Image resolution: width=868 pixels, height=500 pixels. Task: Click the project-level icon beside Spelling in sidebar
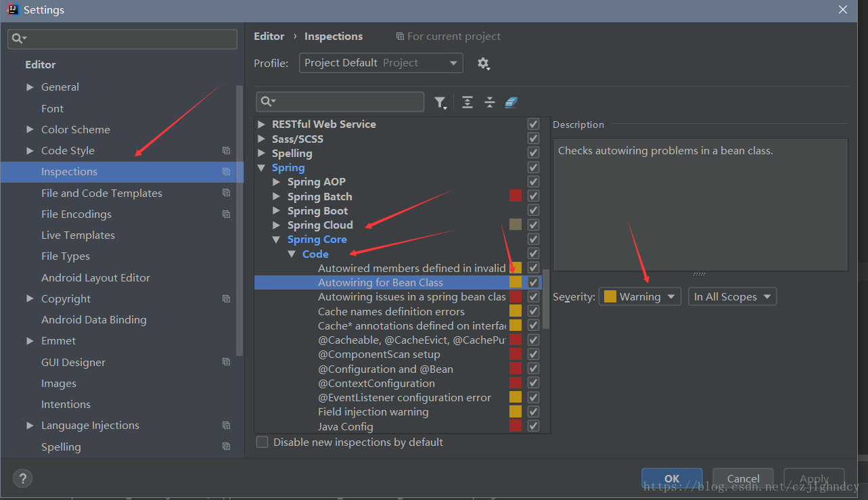pyautogui.click(x=226, y=447)
